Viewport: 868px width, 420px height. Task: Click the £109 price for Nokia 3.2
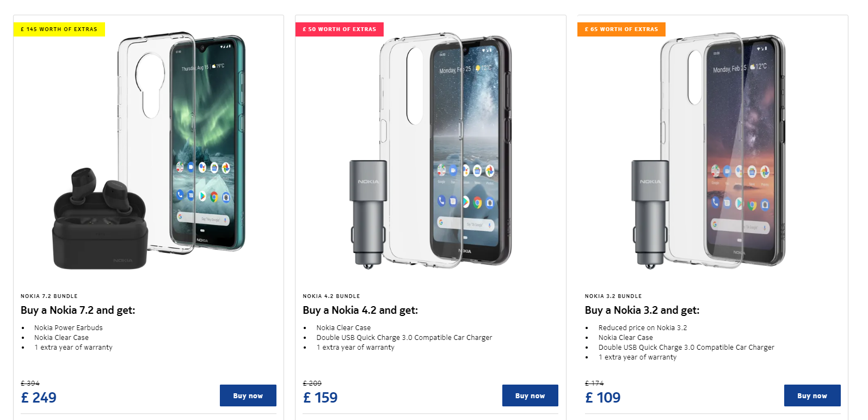click(602, 398)
